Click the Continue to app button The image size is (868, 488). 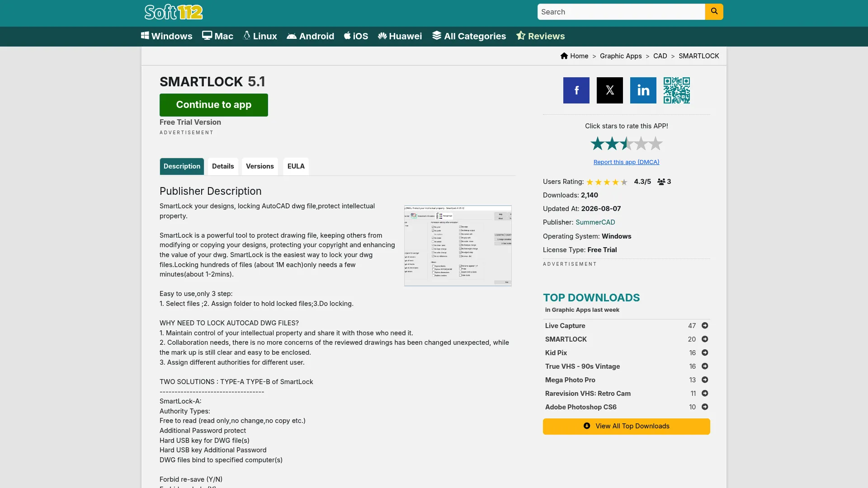pos(214,105)
